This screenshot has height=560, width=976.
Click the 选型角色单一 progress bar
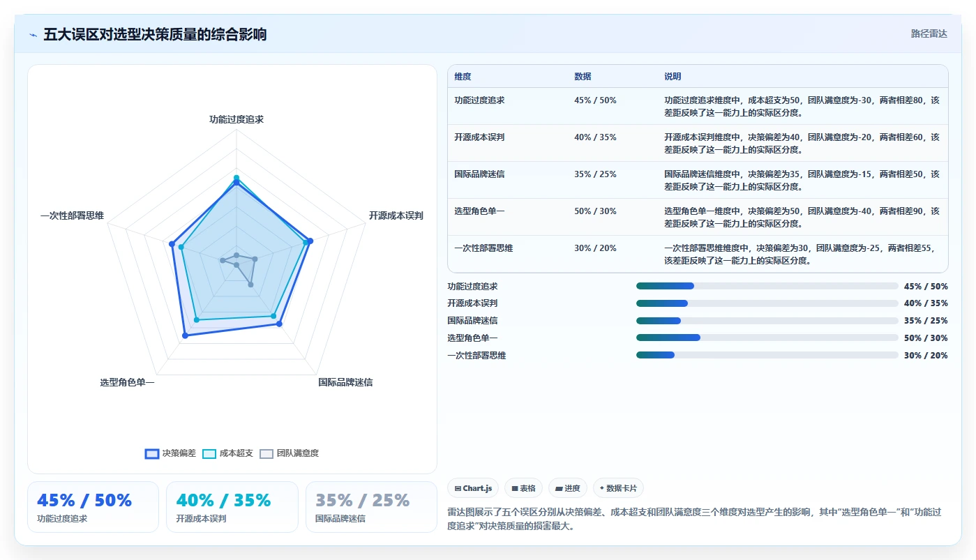(x=767, y=338)
